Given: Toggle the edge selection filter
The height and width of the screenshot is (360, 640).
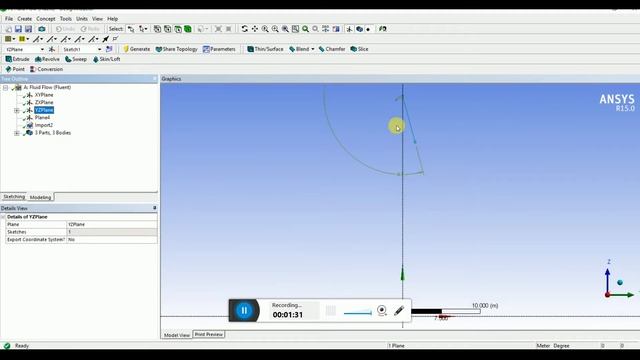Looking at the screenshot, I should coord(167,29).
